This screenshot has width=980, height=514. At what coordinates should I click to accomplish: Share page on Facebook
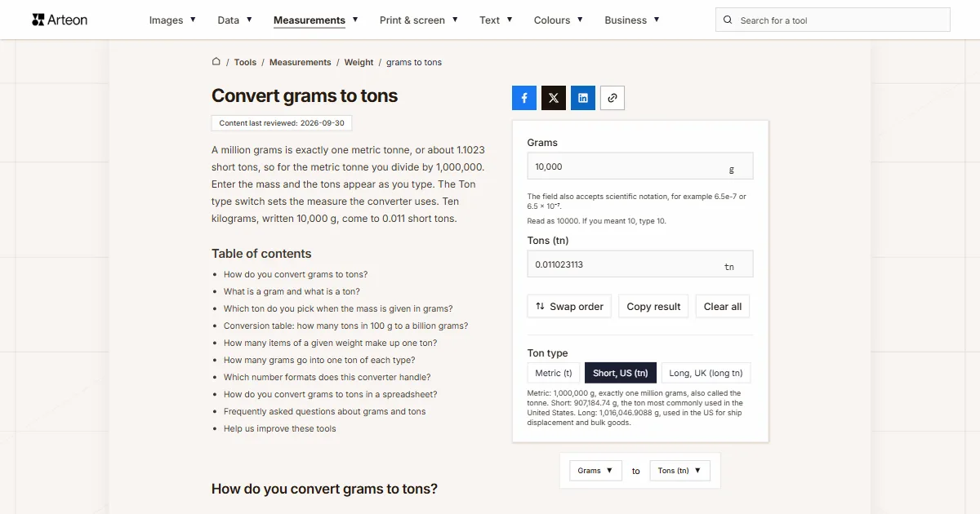tap(524, 98)
